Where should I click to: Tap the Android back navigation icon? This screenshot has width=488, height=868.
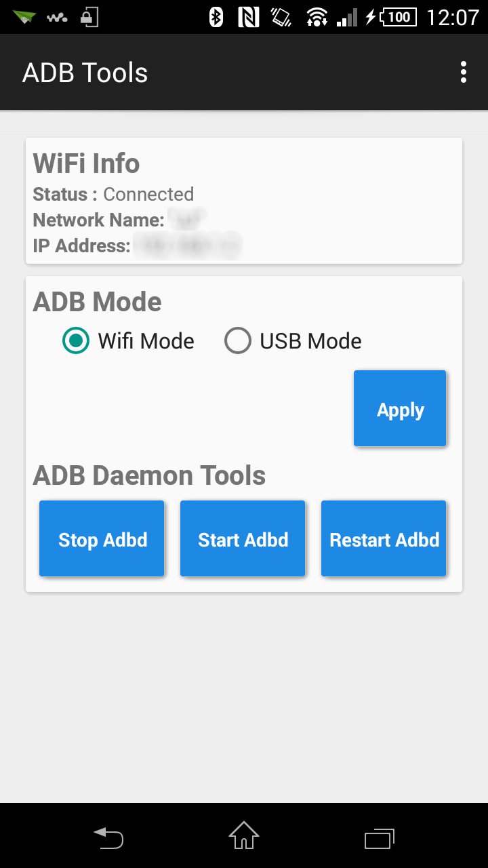pos(108,837)
